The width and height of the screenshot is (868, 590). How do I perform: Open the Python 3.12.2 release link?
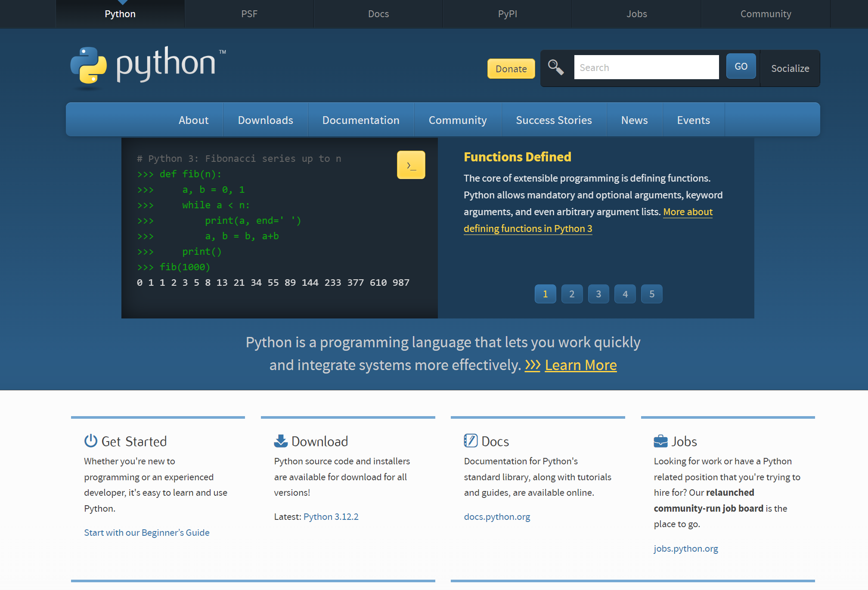[x=331, y=516]
